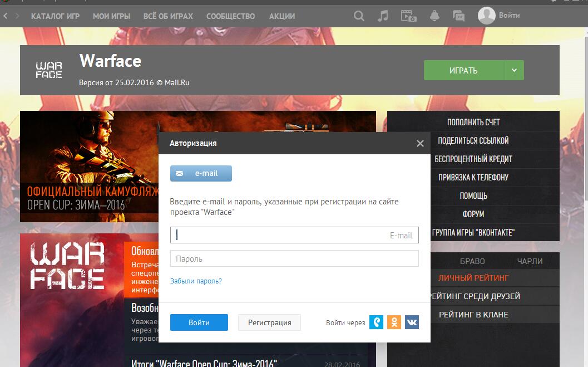This screenshot has width=588, height=367.
Task: Open ПОМОЩЬ in sidebar
Action: [x=473, y=196]
